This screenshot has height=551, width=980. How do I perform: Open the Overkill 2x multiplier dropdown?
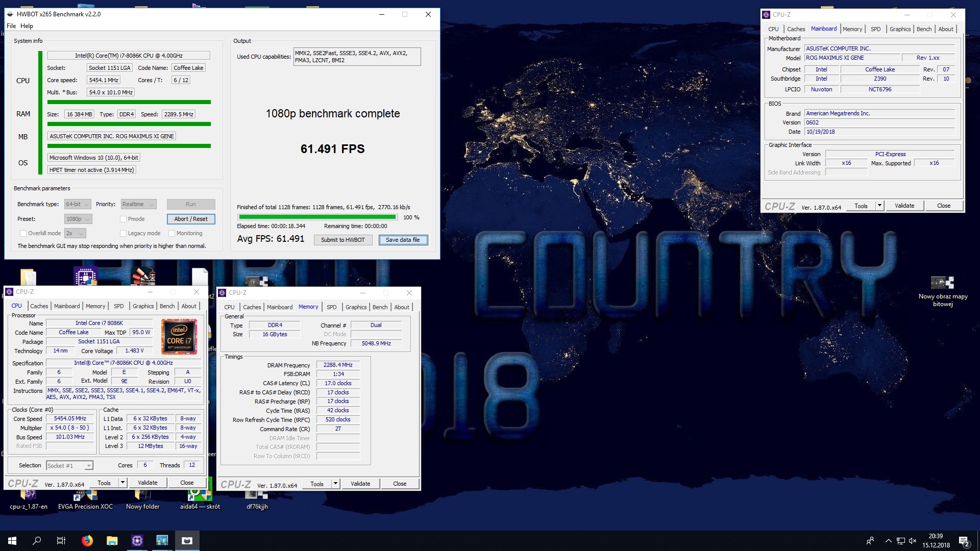point(75,233)
